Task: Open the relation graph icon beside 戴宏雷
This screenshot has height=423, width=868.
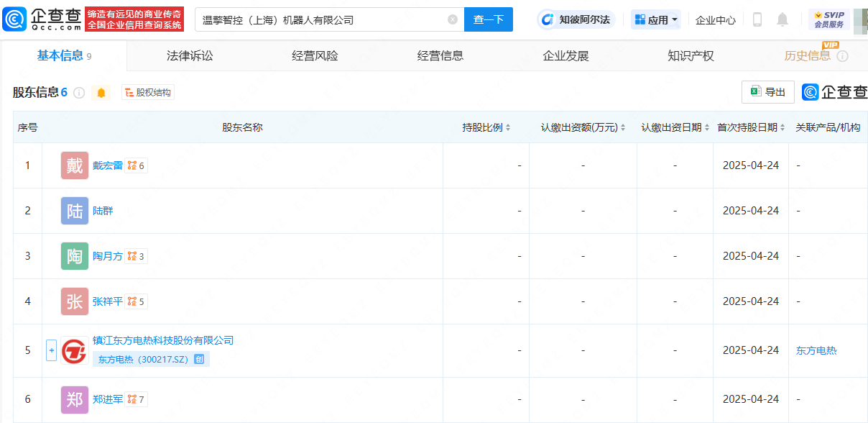Action: [136, 165]
